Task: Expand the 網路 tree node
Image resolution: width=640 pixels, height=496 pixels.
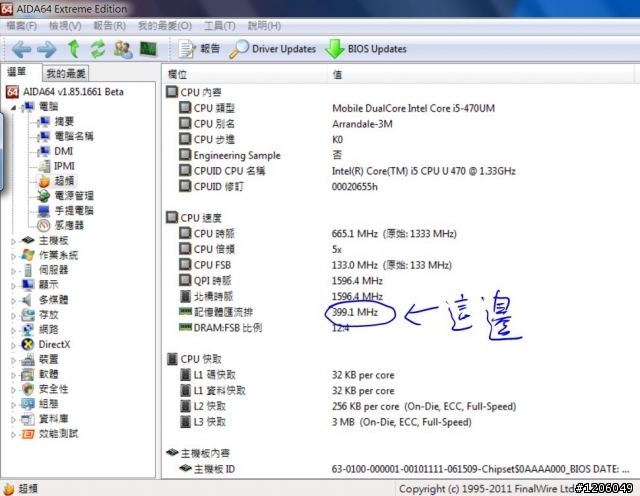Action: [x=13, y=330]
